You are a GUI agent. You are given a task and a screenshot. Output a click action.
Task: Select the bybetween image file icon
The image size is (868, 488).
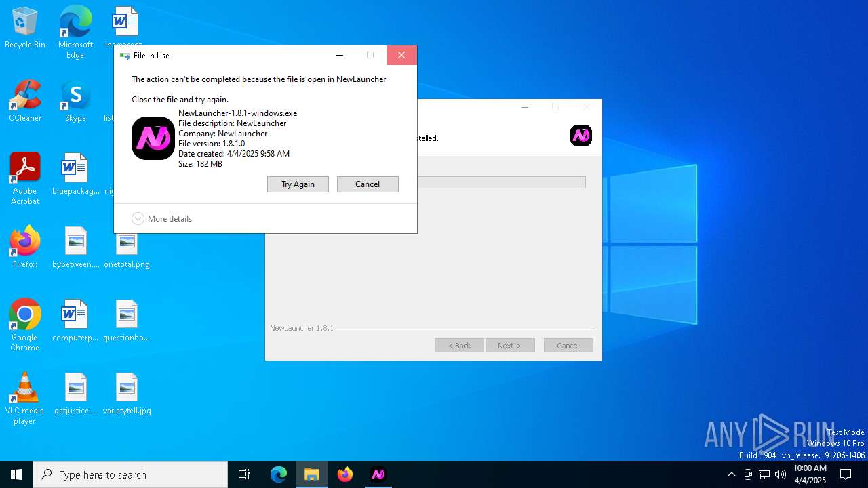(x=75, y=248)
